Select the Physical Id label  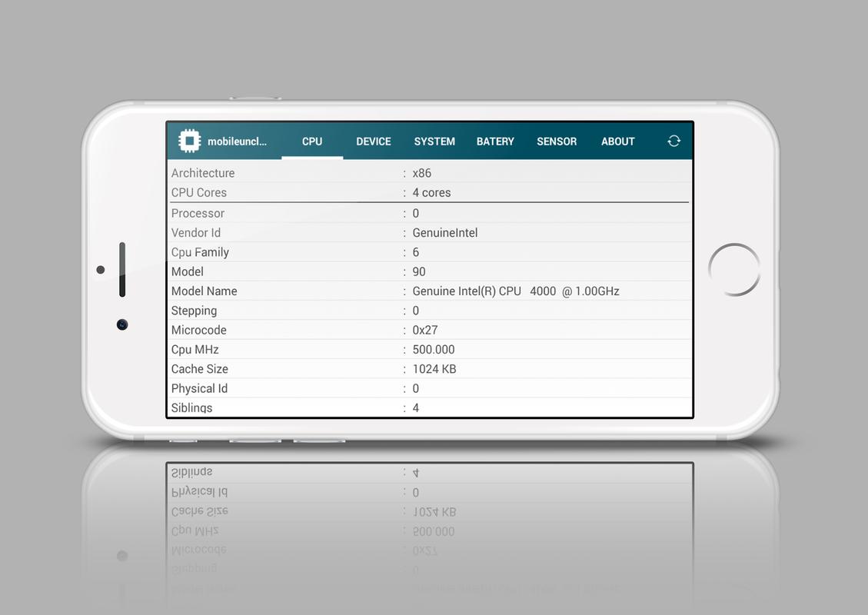(x=199, y=388)
